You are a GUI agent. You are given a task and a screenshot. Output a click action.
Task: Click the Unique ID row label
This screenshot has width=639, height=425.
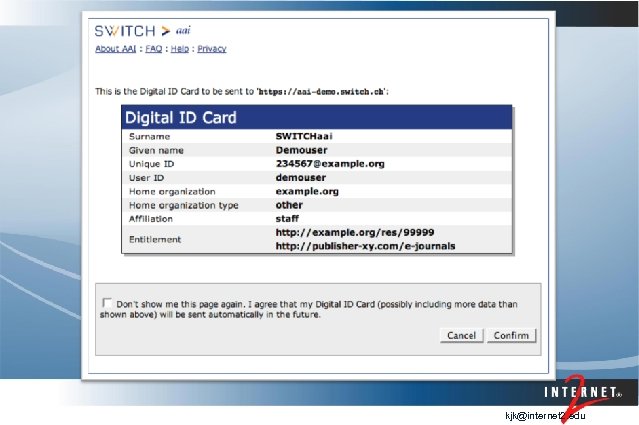(x=151, y=164)
